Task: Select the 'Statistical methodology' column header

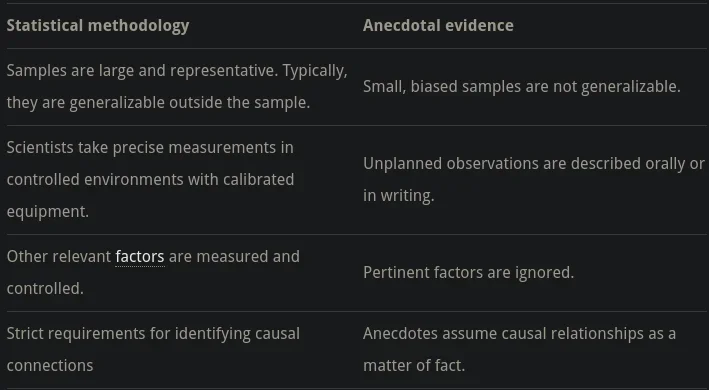Action: tap(98, 26)
